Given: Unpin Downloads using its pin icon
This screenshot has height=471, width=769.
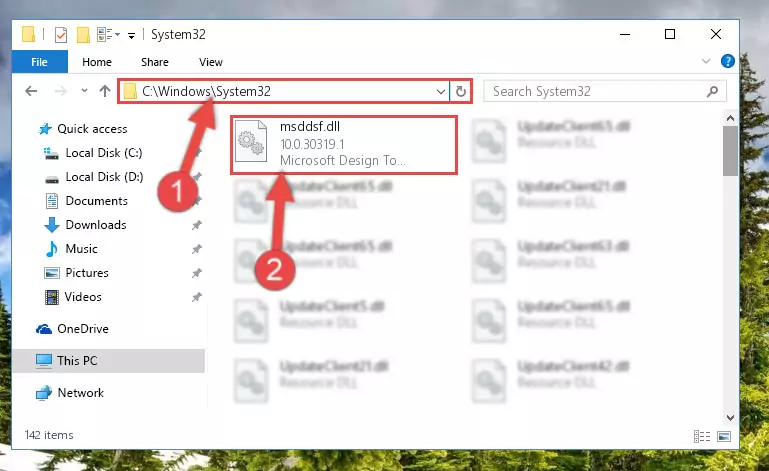Looking at the screenshot, I should (x=197, y=225).
